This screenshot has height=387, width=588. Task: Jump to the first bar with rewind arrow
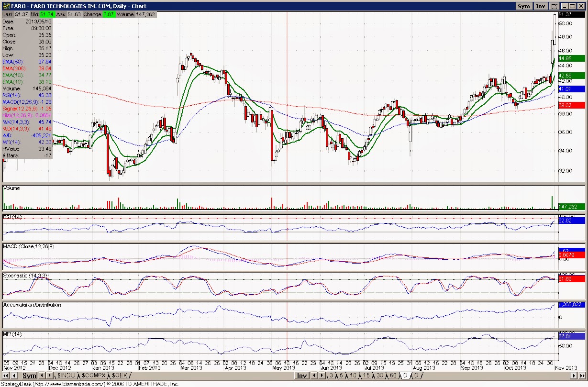(x=6, y=376)
